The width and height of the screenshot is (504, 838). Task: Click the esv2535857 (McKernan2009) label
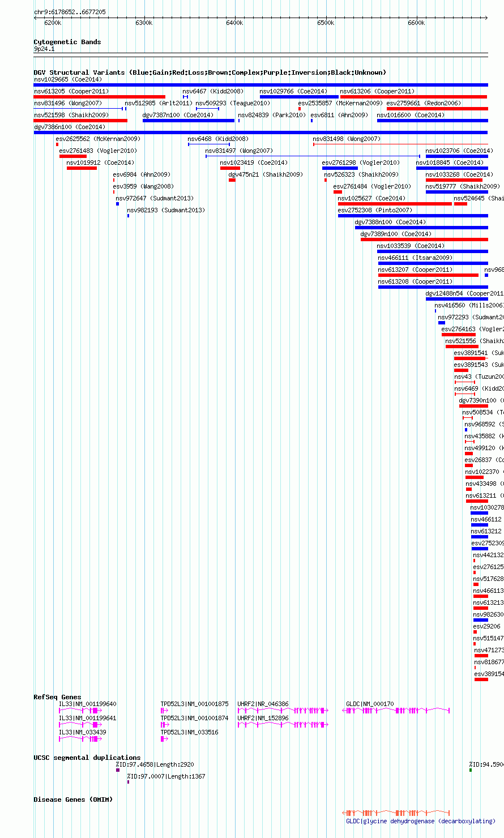coord(340,103)
